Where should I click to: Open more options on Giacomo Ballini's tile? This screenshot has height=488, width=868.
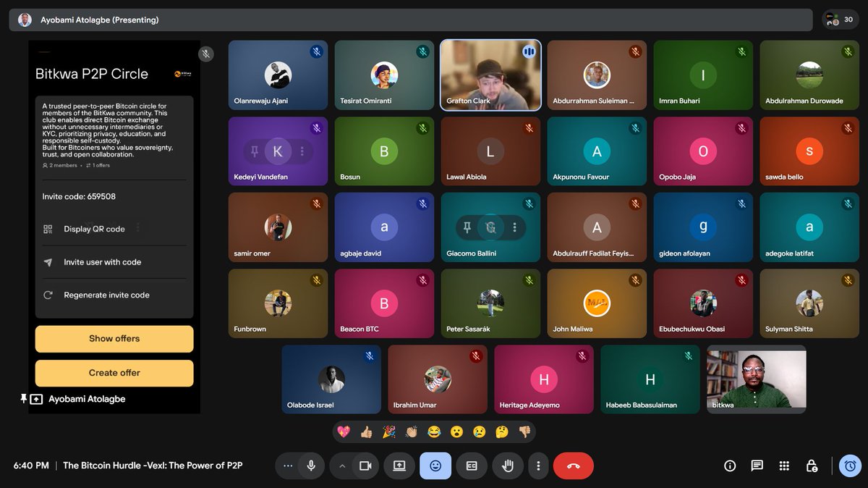point(514,227)
